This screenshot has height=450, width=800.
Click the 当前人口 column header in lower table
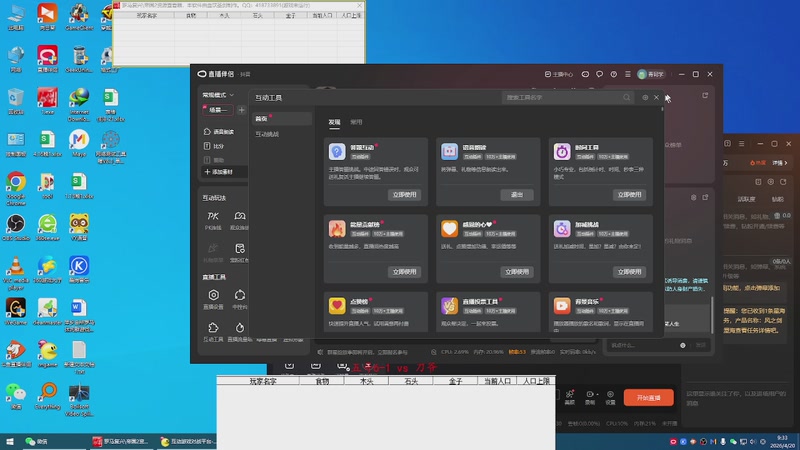click(497, 381)
